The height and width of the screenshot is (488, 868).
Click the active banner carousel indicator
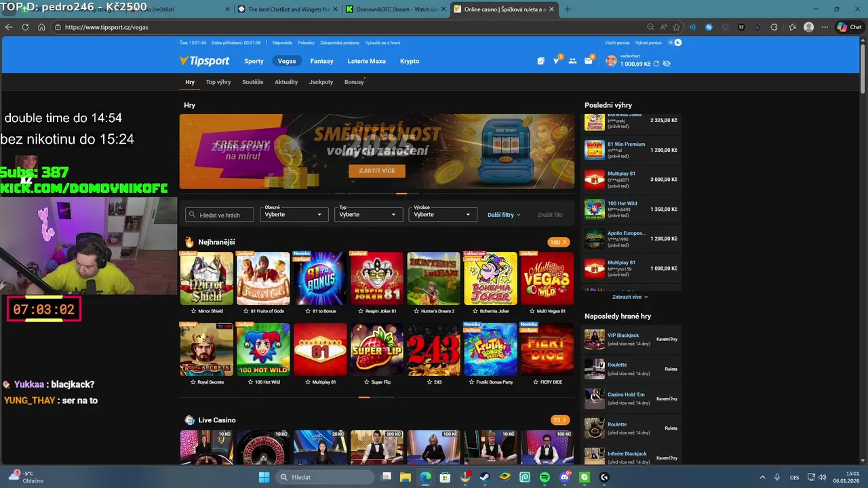click(402, 193)
